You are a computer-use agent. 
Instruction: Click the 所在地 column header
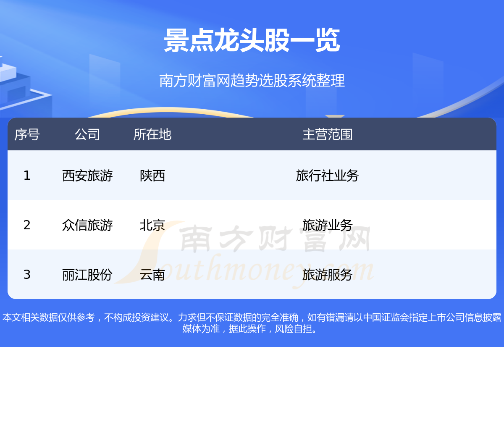pyautogui.click(x=152, y=134)
